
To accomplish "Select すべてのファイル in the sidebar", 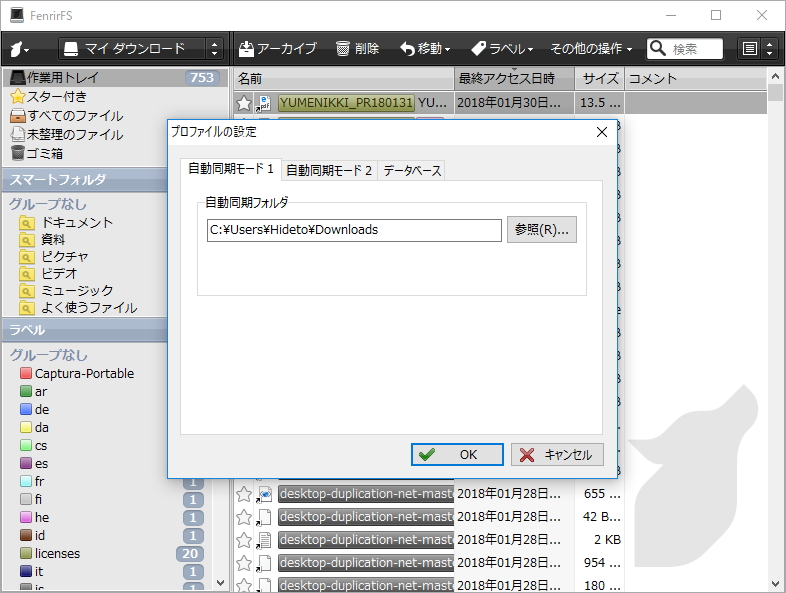I will 66,115.
